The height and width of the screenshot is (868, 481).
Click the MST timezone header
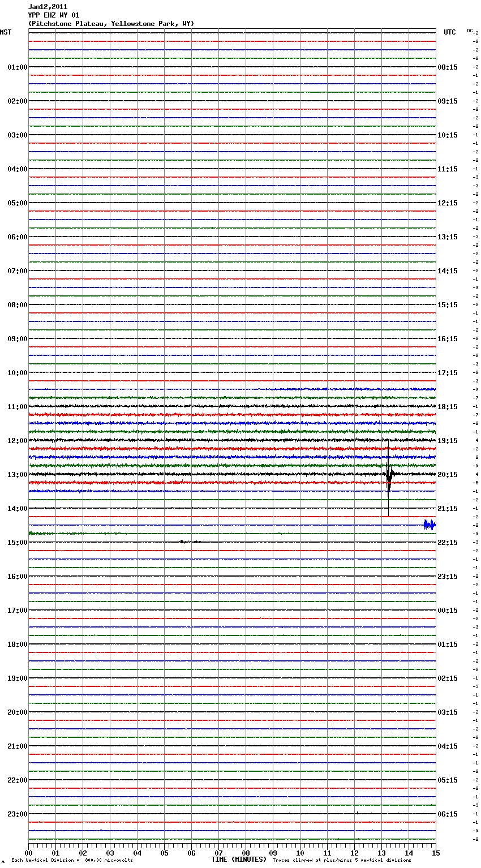pos(6,32)
